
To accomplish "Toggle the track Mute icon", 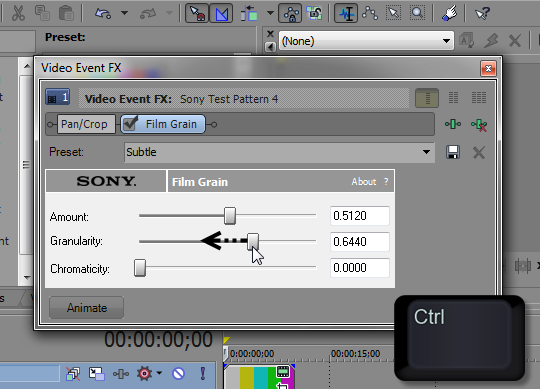I will coord(178,374).
